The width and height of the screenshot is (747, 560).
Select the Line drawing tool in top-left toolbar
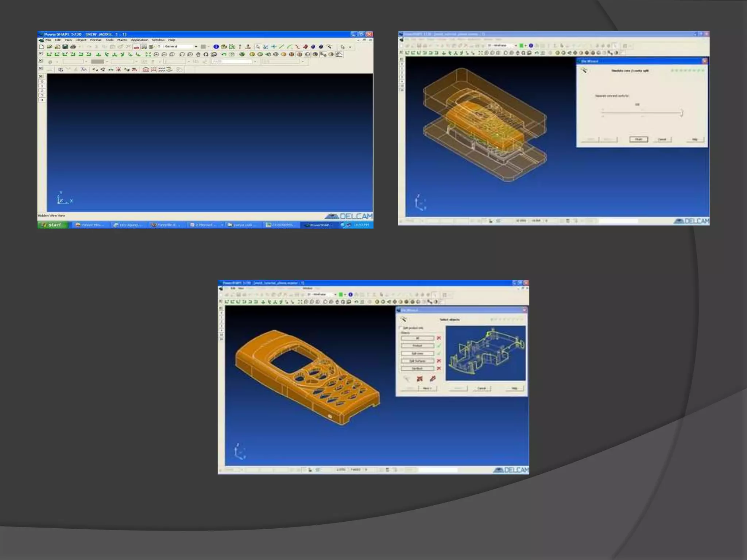coord(282,47)
